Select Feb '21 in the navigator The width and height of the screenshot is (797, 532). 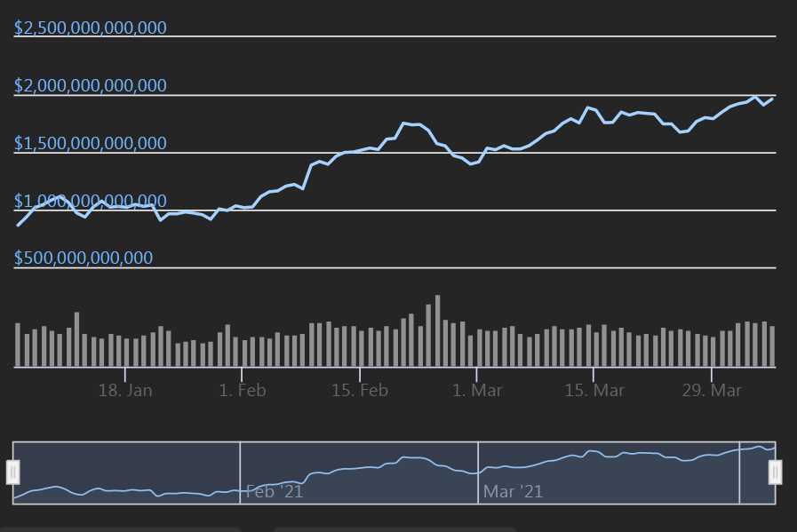(275, 491)
